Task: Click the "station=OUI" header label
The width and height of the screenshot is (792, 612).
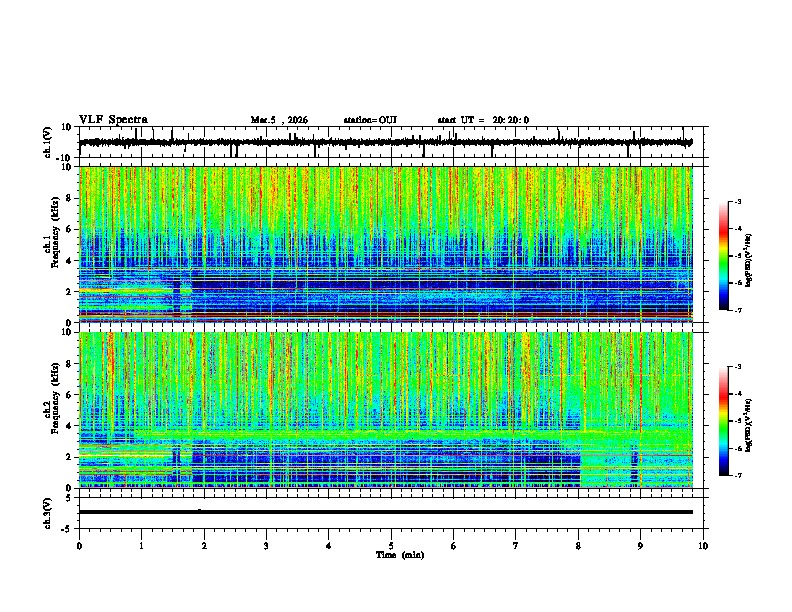Action: point(370,120)
